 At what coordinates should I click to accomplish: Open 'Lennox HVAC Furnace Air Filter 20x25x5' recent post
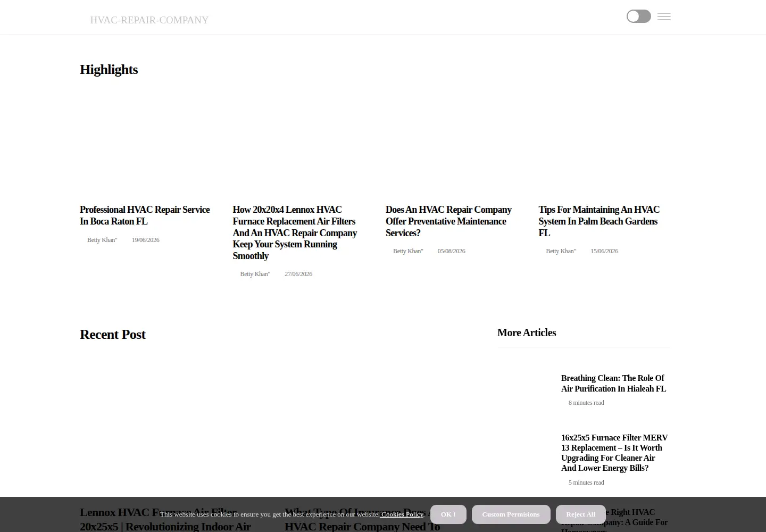click(x=165, y=519)
